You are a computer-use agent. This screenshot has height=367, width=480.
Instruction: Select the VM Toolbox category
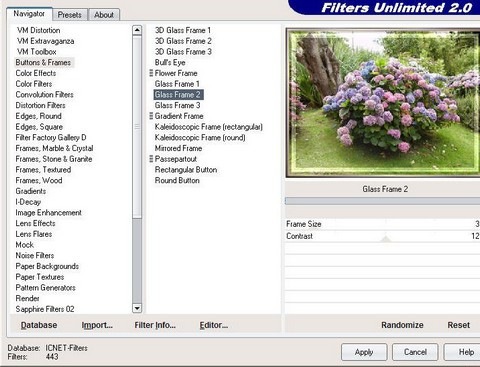[37, 52]
